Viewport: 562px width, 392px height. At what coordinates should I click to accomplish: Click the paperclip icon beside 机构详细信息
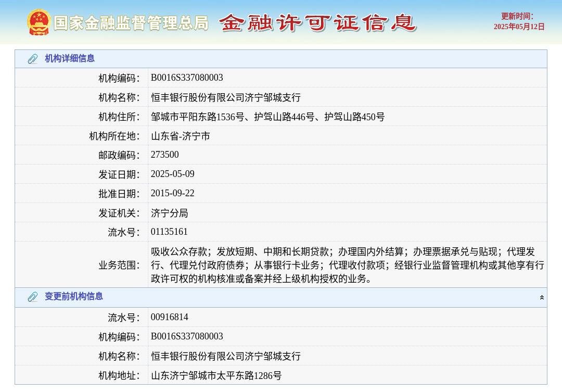33,59
